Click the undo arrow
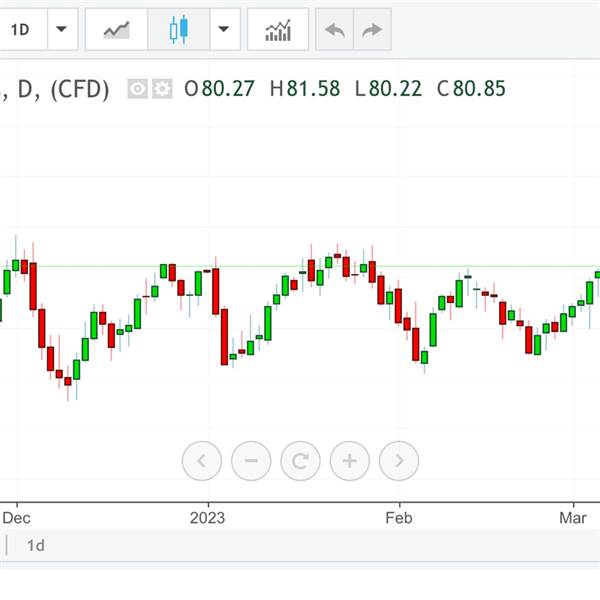Image resolution: width=600 pixels, height=600 pixels. point(334,29)
